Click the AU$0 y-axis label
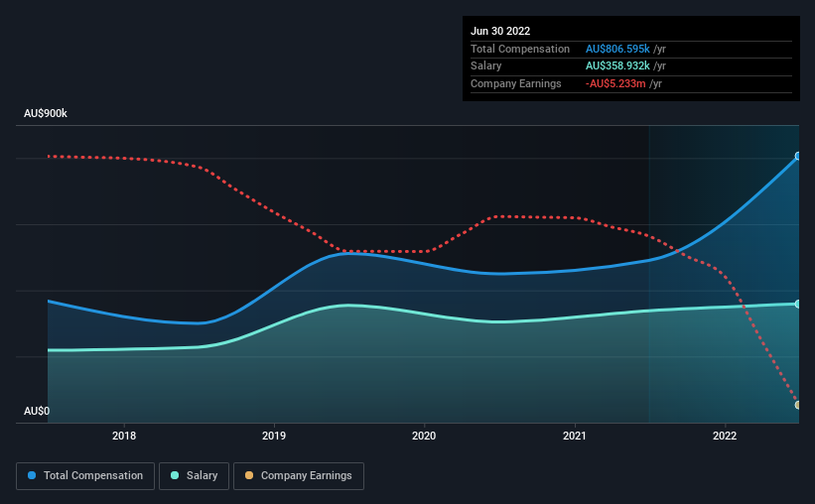 pyautogui.click(x=37, y=411)
